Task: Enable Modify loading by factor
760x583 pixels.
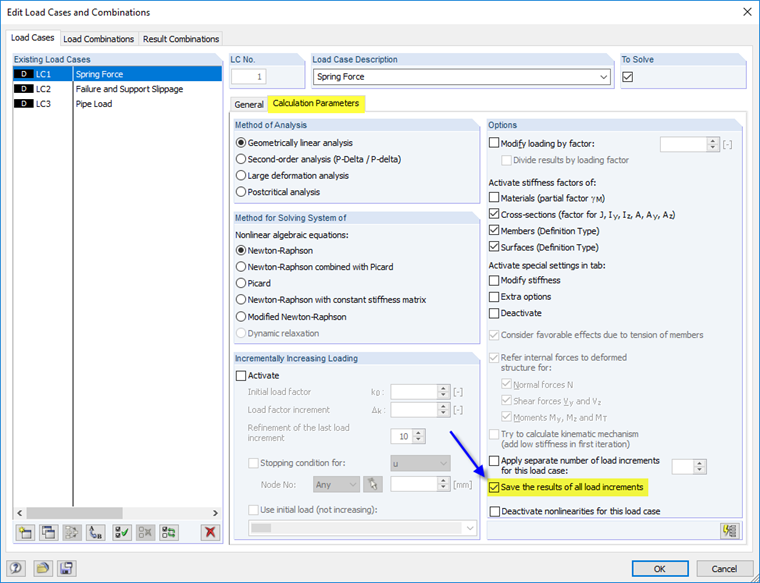Action: pos(494,143)
